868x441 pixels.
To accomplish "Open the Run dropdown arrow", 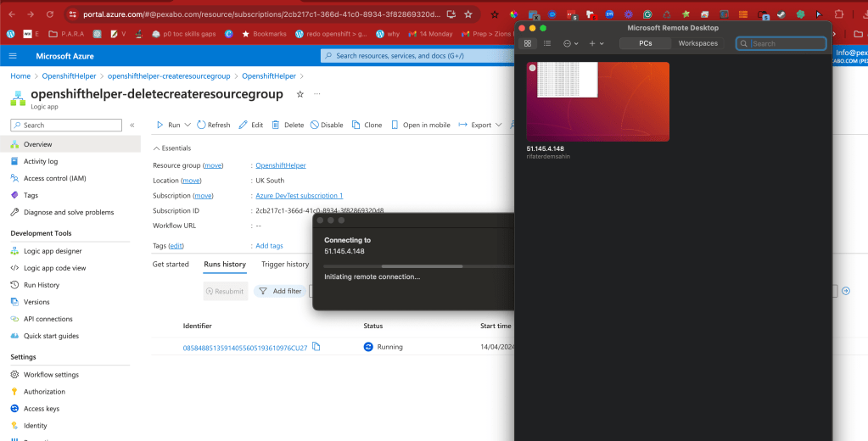I will click(x=188, y=125).
